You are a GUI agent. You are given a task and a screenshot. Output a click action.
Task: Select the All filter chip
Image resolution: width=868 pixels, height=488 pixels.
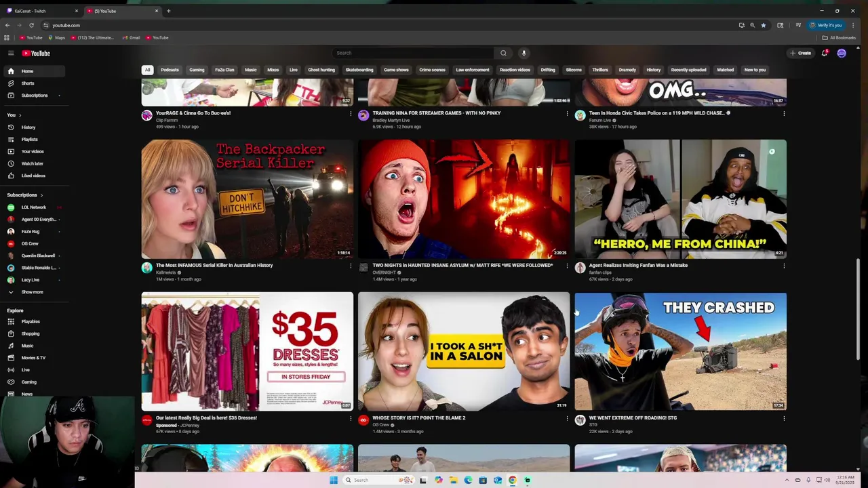pyautogui.click(x=147, y=70)
